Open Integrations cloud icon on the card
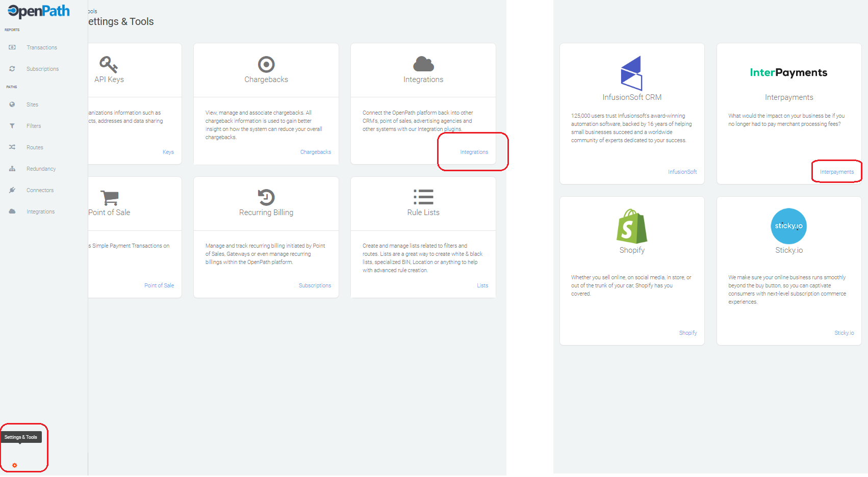Image resolution: width=868 pixels, height=477 pixels. (423, 63)
